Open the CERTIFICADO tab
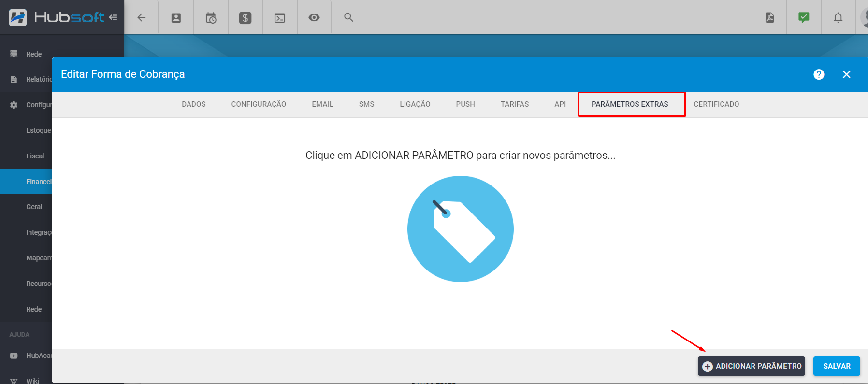Screen dimensions: 868x384 pos(716,104)
